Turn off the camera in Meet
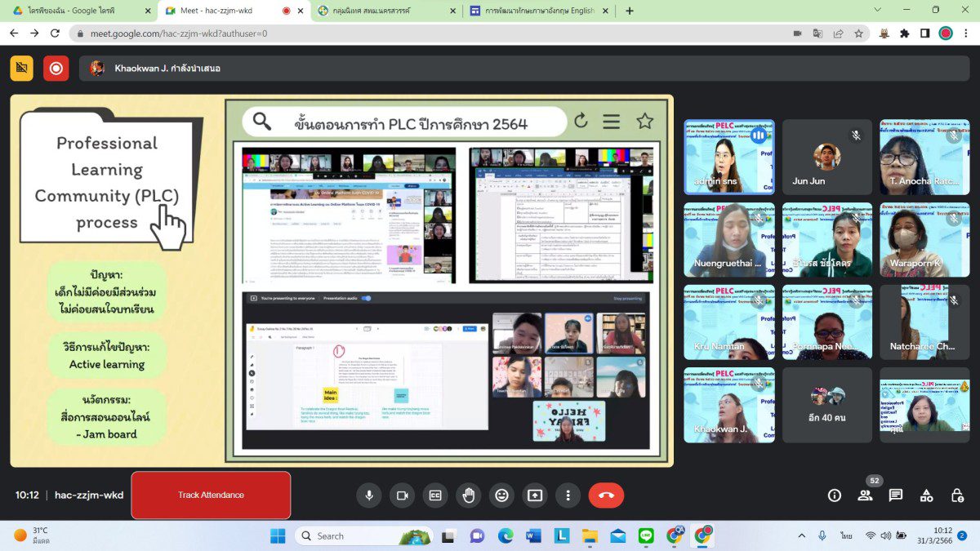This screenshot has height=551, width=980. (x=402, y=495)
